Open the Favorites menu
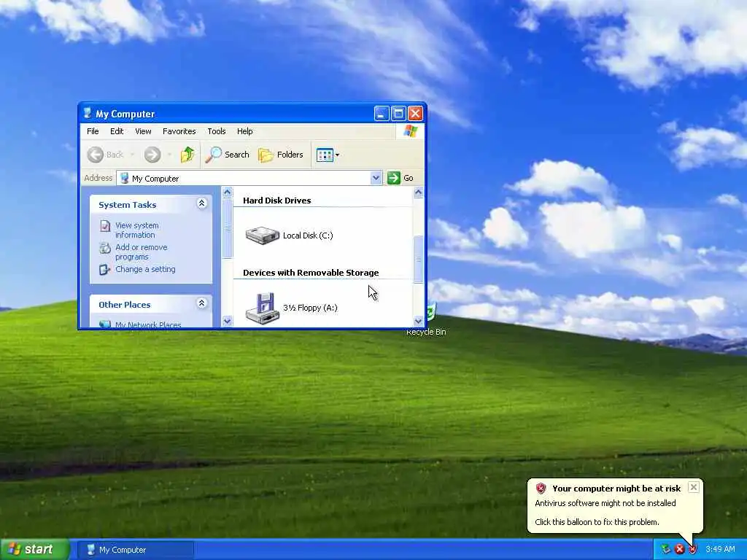This screenshot has width=747, height=560. (x=179, y=131)
